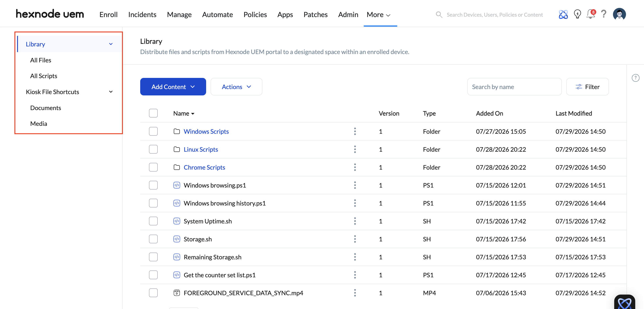Open the lightbulb tips icon
The width and height of the screenshot is (644, 309).
tap(577, 14)
